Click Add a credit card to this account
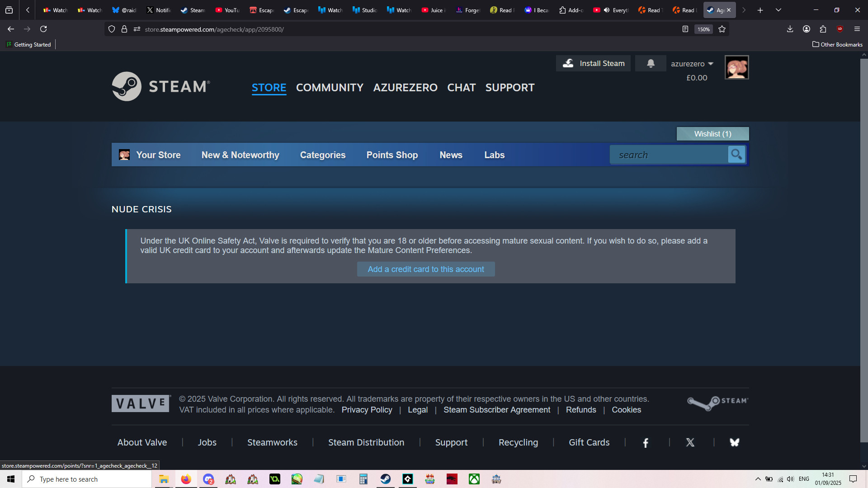The image size is (868, 488). [x=426, y=269]
